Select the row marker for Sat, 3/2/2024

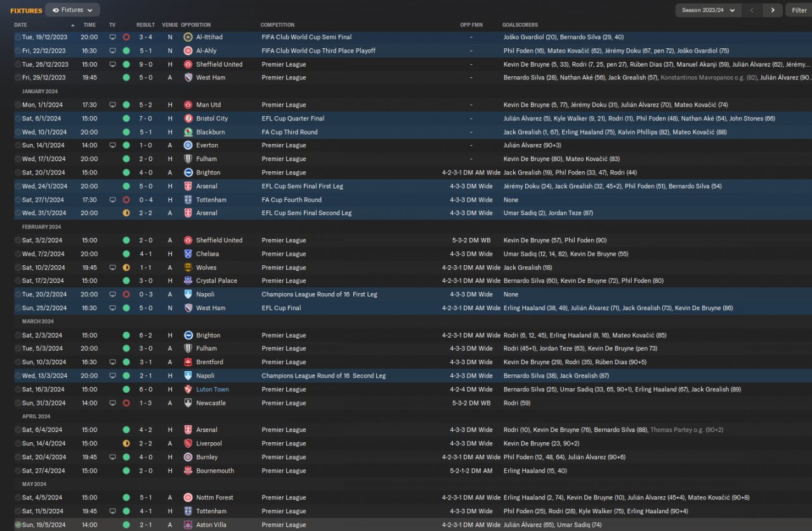click(x=18, y=240)
